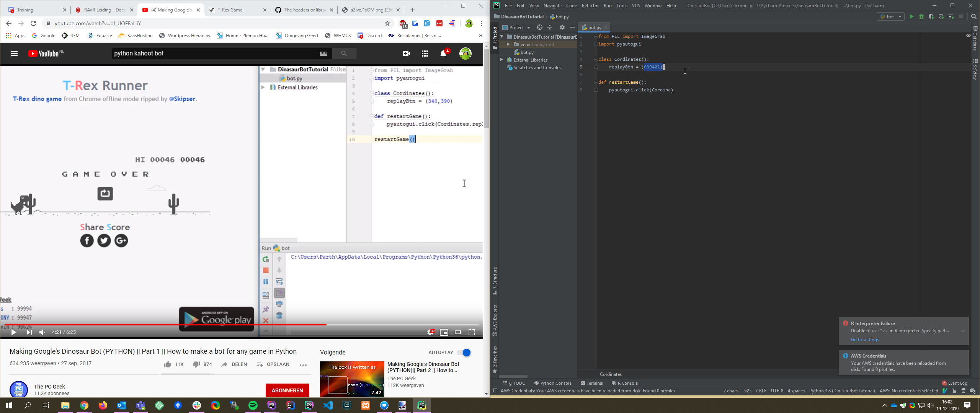
Task: Click YouTube notifications bell icon
Action: coord(443,54)
